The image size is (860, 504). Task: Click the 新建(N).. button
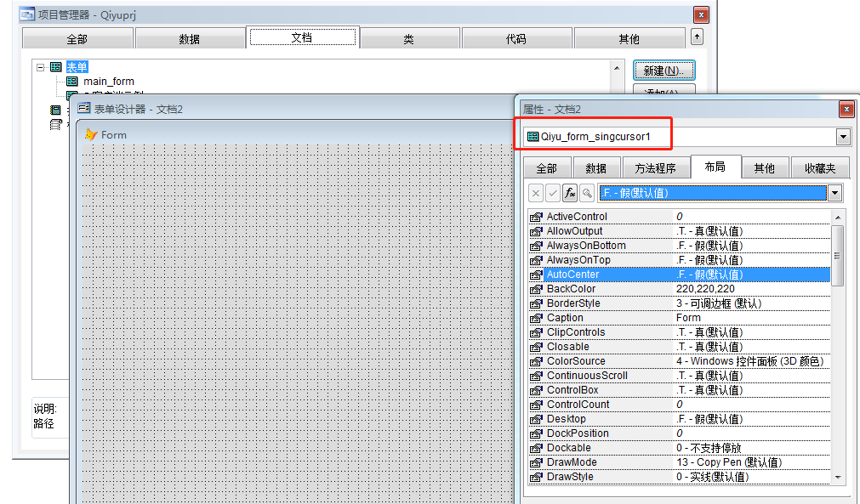coord(664,71)
